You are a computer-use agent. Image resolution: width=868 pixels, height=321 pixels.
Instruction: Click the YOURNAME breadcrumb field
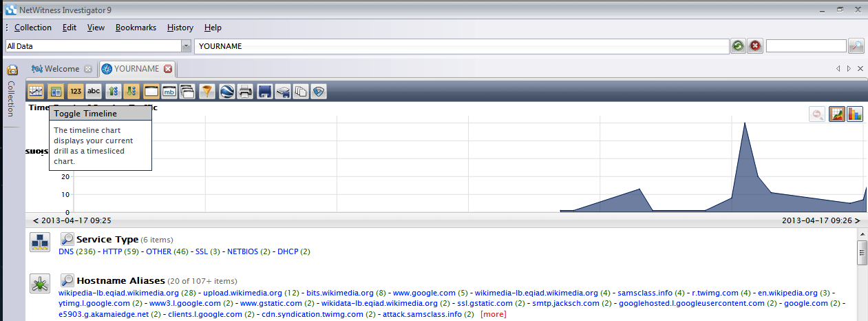click(462, 46)
